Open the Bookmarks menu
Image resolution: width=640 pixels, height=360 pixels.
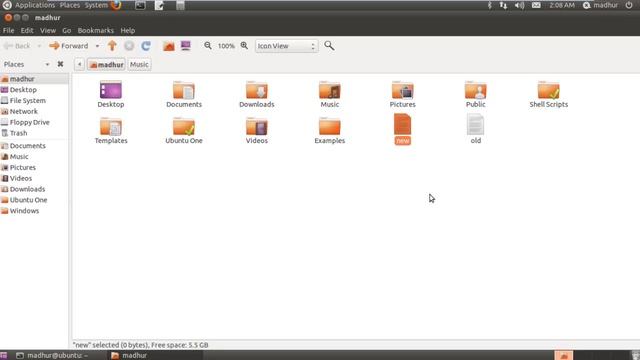click(96, 31)
